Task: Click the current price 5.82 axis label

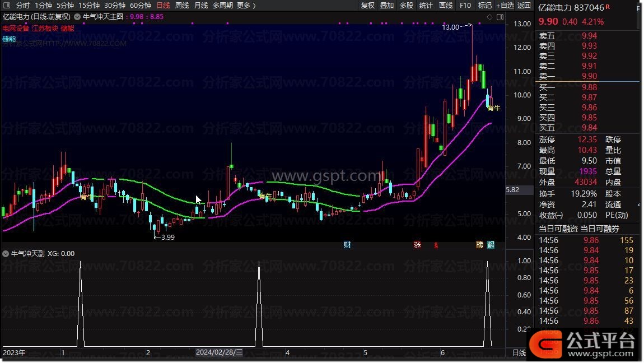Action: pyautogui.click(x=512, y=190)
